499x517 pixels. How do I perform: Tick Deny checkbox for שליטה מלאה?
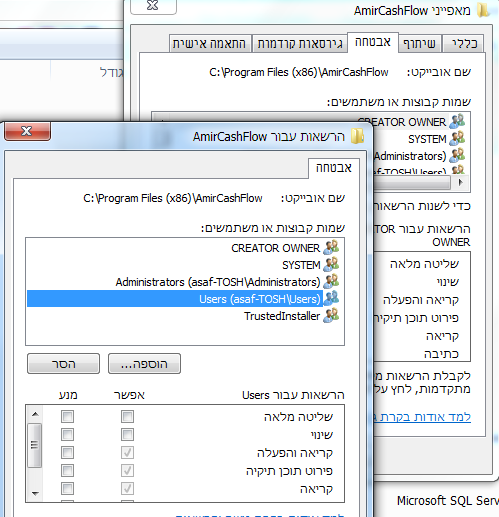[67, 416]
